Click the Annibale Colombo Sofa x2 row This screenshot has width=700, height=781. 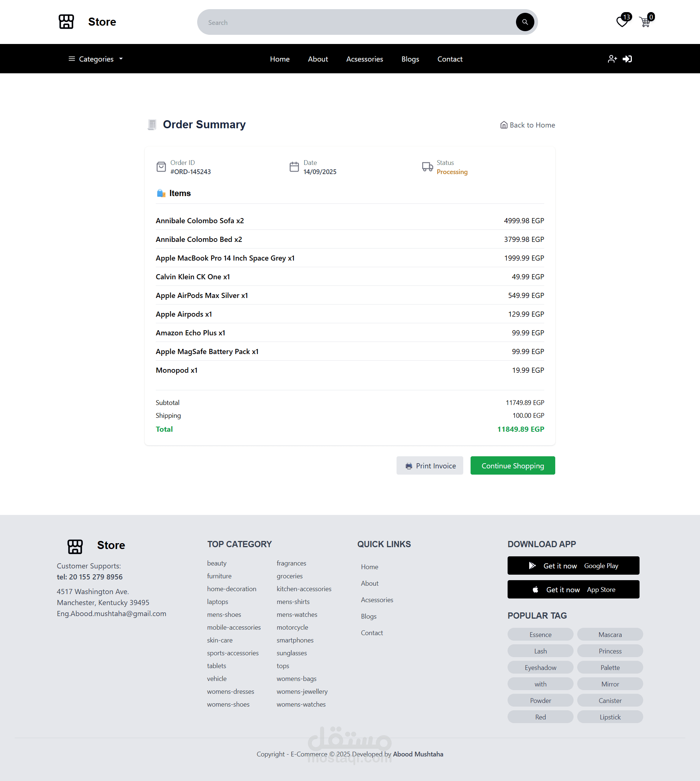[350, 221]
